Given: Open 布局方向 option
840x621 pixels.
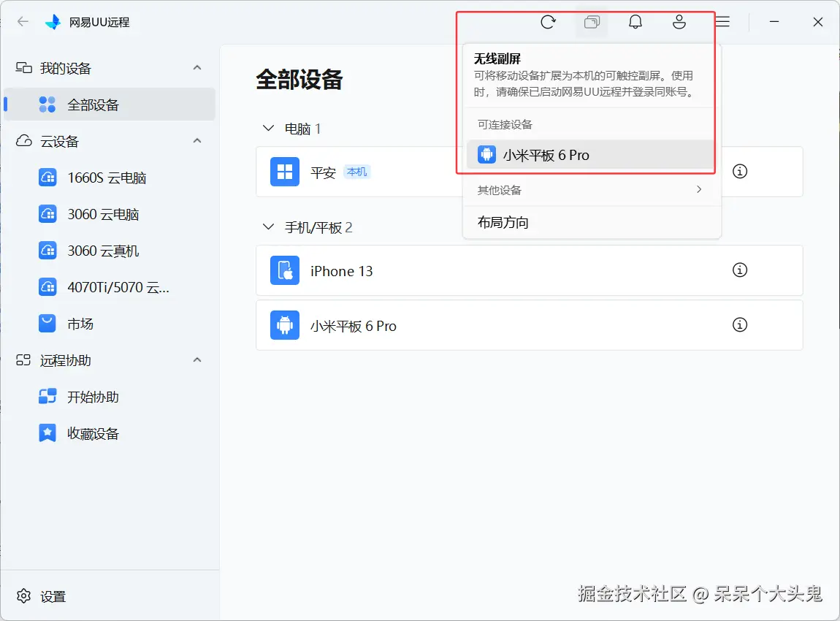Looking at the screenshot, I should pyautogui.click(x=592, y=222).
